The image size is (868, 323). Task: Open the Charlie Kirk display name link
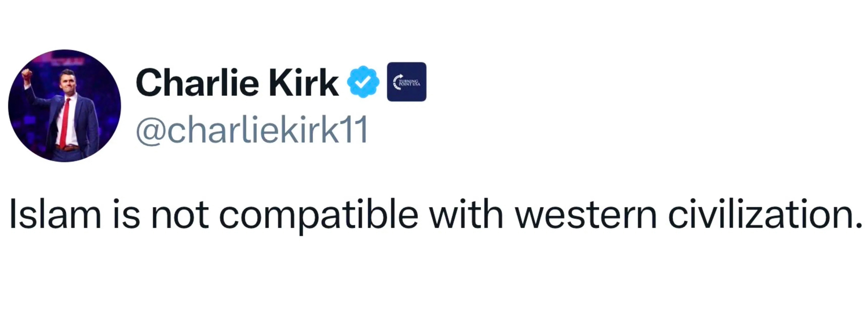[237, 82]
